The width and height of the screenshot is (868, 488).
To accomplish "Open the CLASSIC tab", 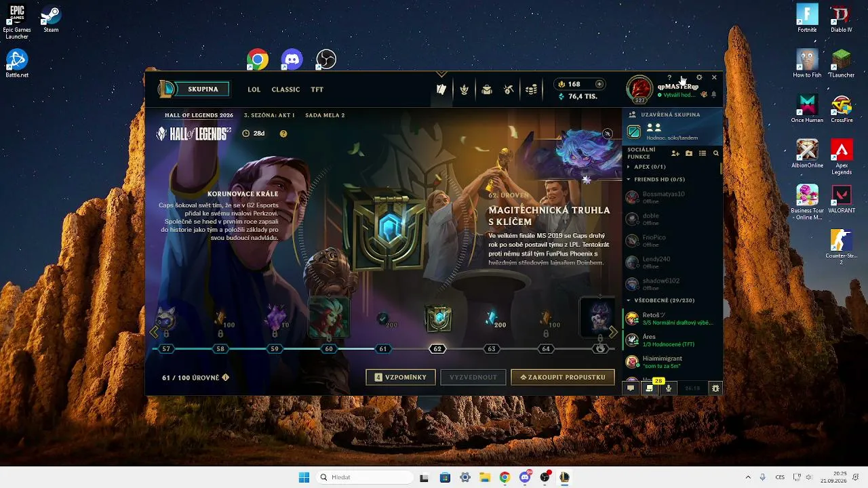I will click(285, 89).
